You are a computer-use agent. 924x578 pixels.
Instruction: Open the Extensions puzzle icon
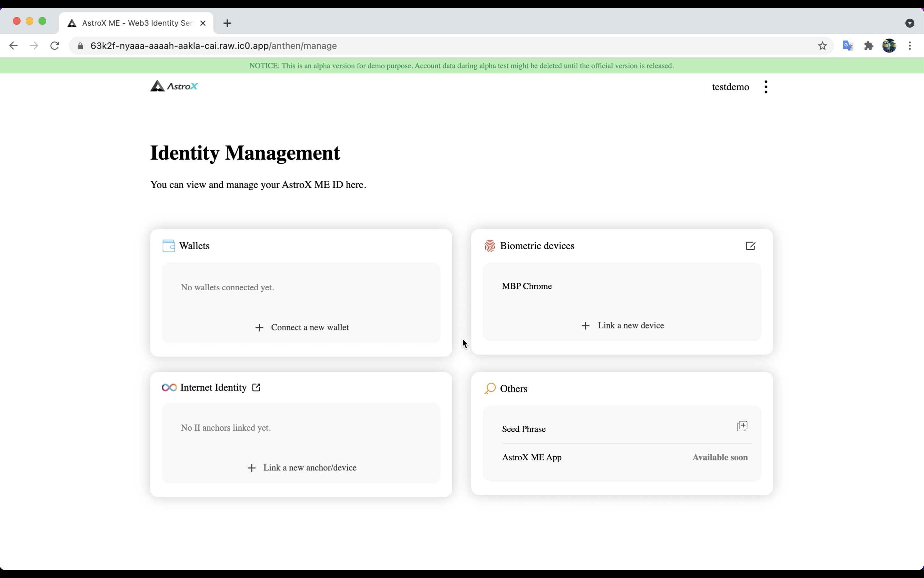(x=869, y=46)
